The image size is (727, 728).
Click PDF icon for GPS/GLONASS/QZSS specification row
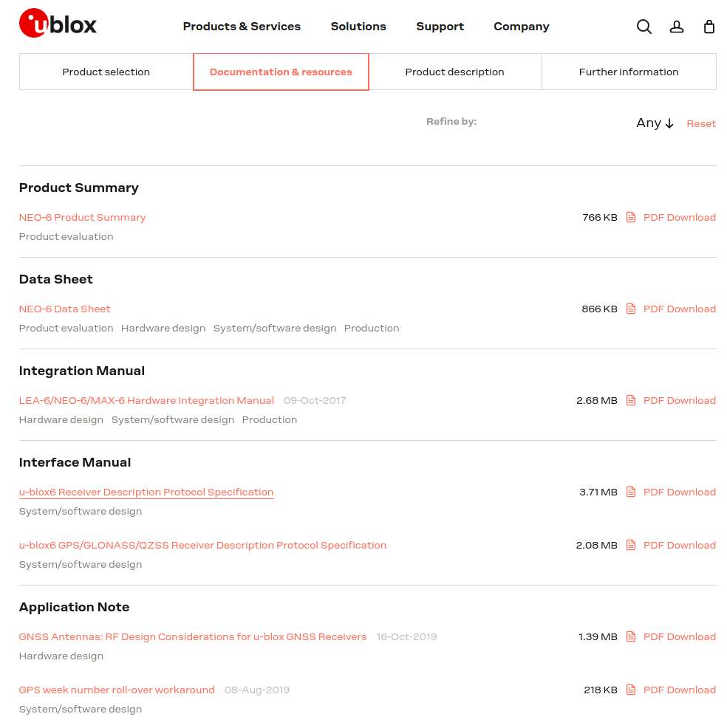630,545
